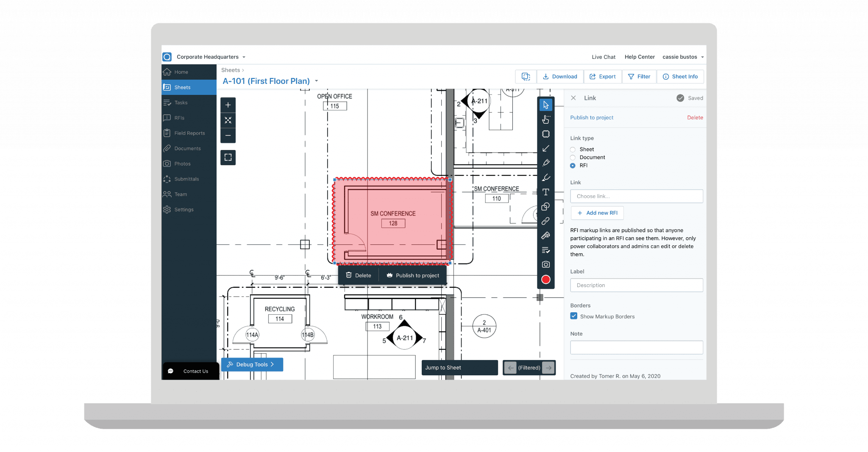Click the Jump to Sheet field
Screen dimensions: 868x452
tap(459, 368)
